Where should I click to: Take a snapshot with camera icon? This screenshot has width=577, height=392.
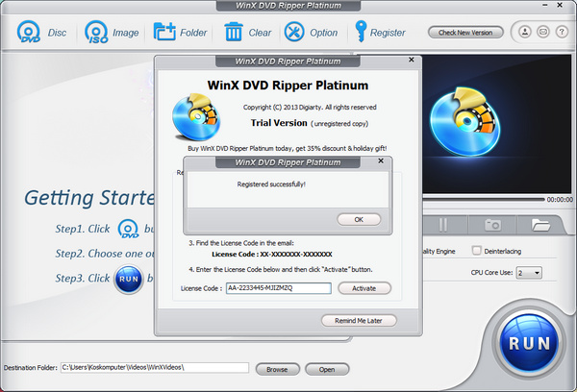[492, 225]
